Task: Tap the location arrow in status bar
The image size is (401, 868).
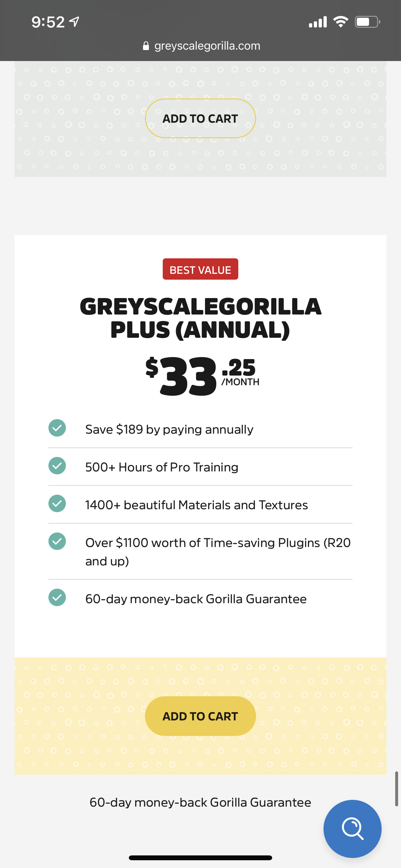Action: click(x=74, y=22)
